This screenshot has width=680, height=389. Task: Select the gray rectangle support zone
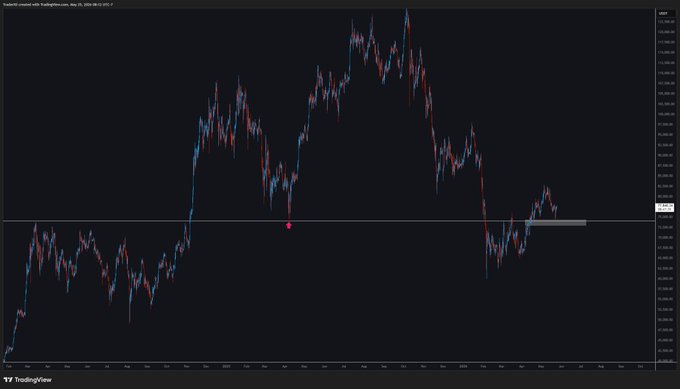click(x=556, y=223)
